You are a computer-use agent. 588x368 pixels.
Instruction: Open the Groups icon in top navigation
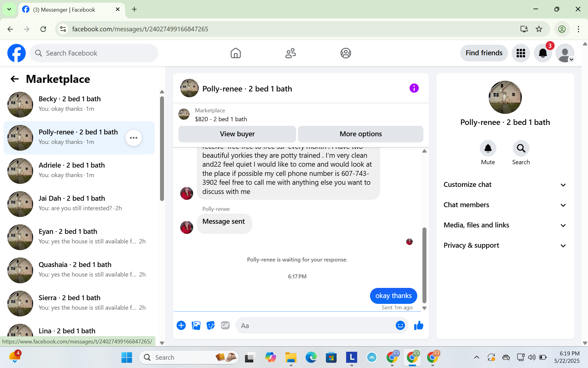(x=346, y=53)
